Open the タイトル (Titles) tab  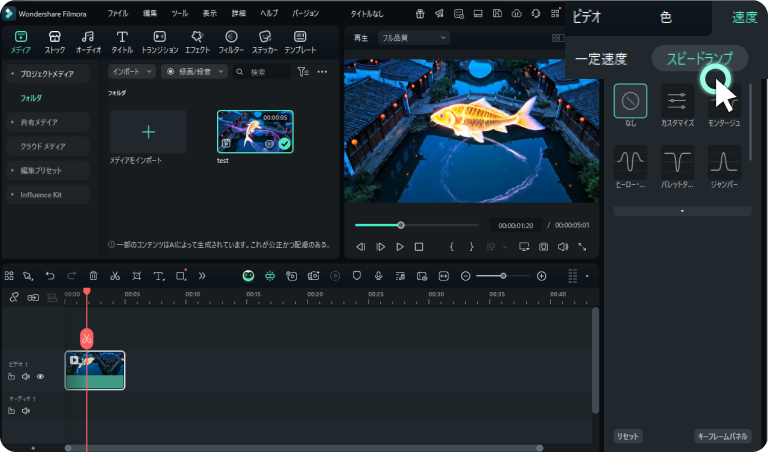coord(122,42)
